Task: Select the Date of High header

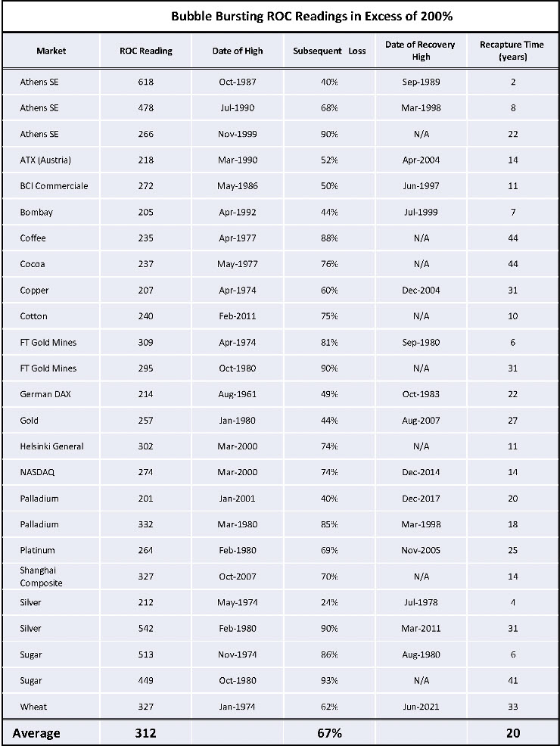Action: [238, 51]
